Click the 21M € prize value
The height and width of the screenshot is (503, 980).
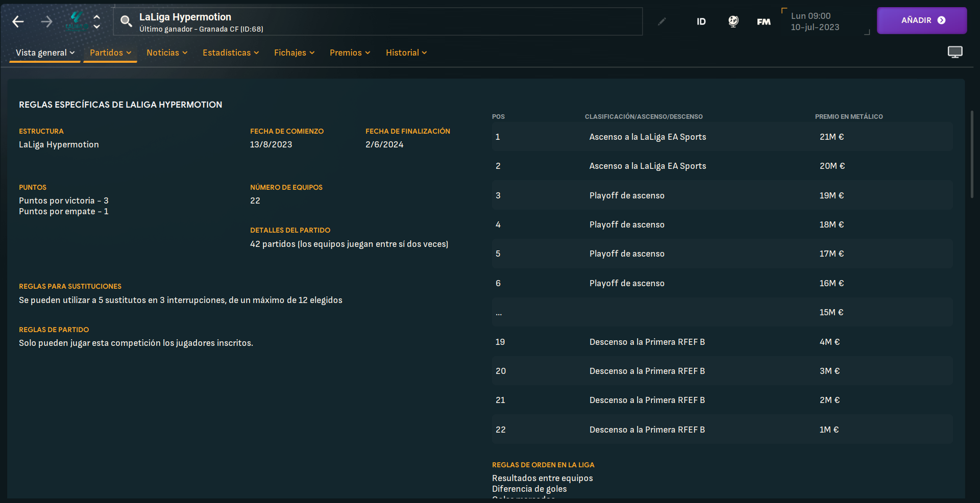(831, 137)
